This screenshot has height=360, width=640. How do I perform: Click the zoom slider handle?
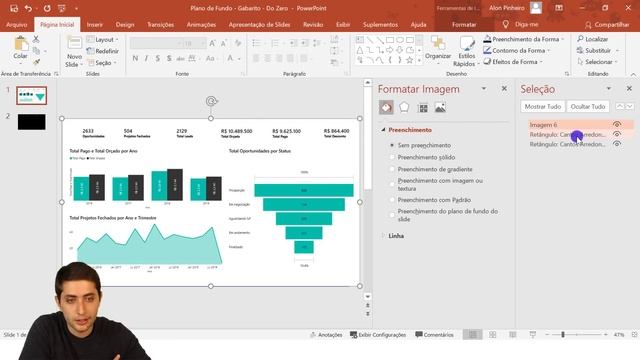[563, 335]
